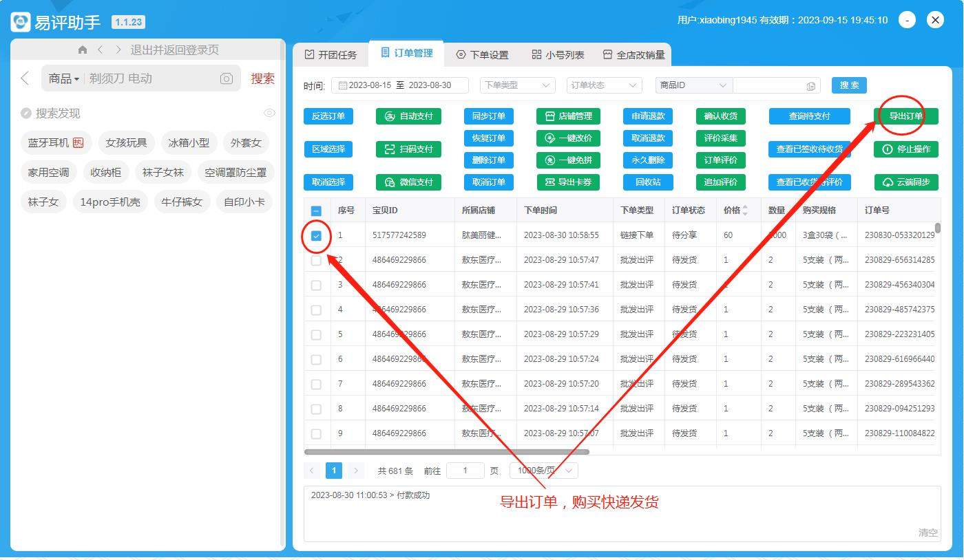The width and height of the screenshot is (964, 560).
Task: Go back with the left chevron near home
Action: [100, 50]
